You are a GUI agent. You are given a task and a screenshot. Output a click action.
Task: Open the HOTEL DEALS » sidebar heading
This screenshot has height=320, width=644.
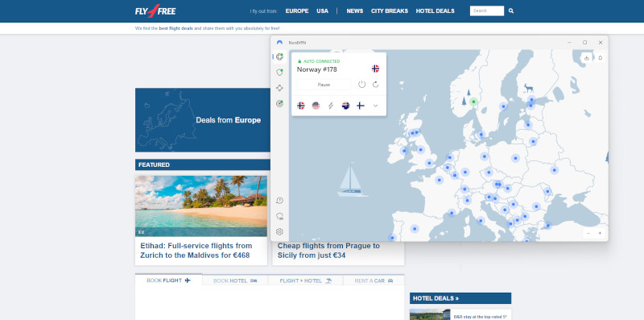[436, 298]
